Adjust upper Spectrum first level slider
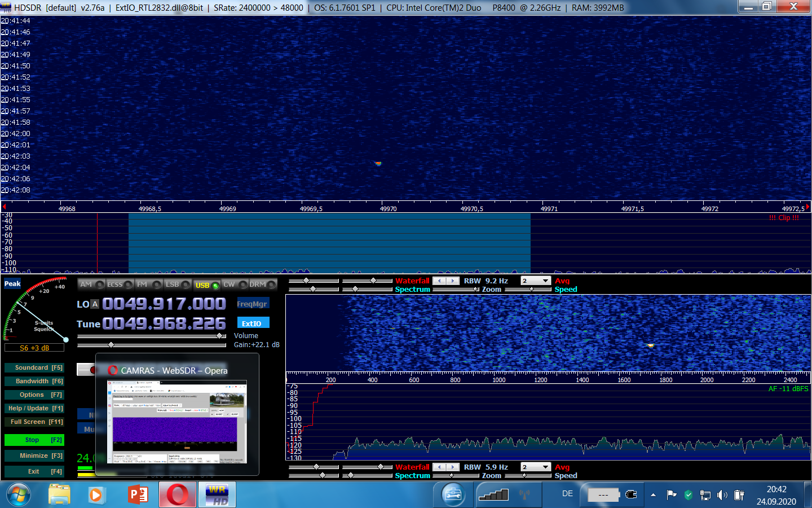 tap(314, 289)
